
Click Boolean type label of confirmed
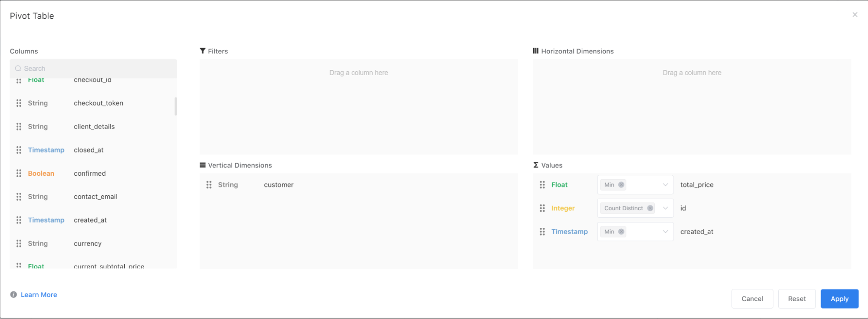coord(41,174)
